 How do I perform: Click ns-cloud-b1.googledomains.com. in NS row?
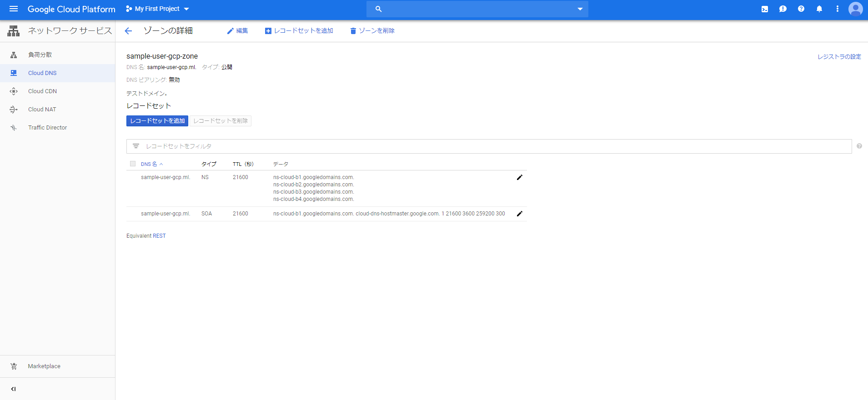point(314,177)
